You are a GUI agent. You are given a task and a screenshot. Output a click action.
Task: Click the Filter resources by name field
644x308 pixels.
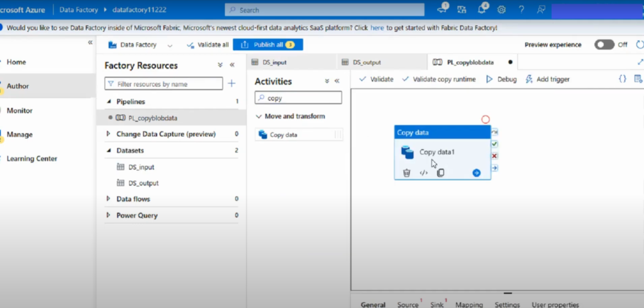click(164, 84)
